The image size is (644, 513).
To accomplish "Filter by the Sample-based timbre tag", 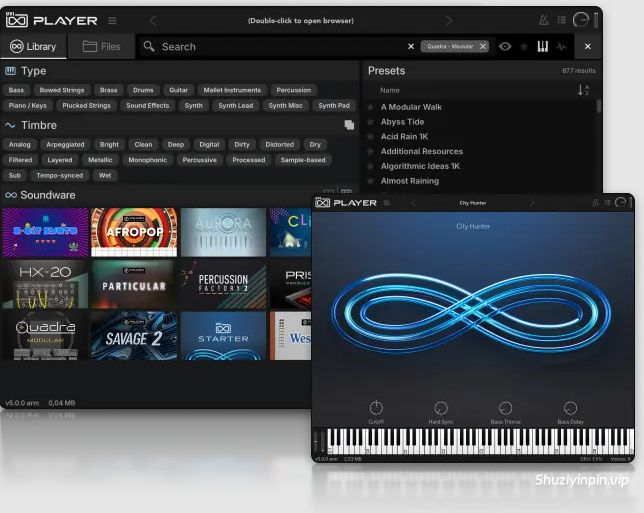I will click(303, 160).
